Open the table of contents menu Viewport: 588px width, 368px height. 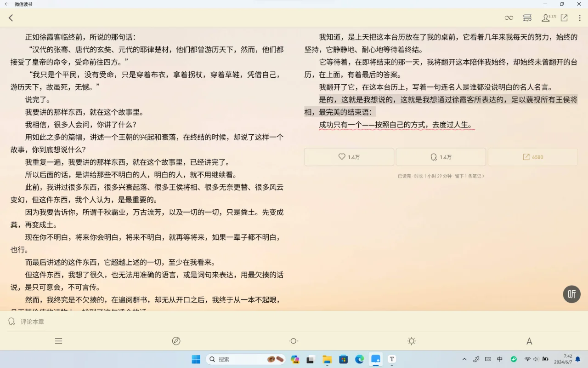tap(58, 341)
